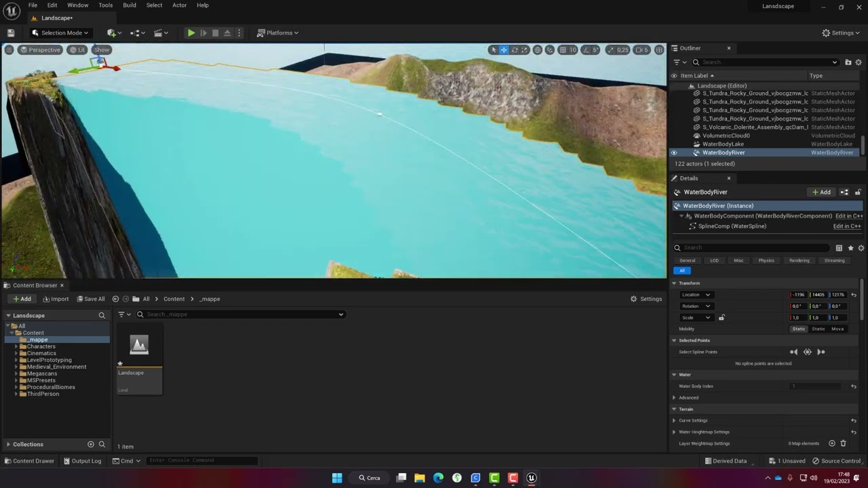Screen dimensions: 868x488
Task: Adjust camera speed setting 5
Action: 642,49
